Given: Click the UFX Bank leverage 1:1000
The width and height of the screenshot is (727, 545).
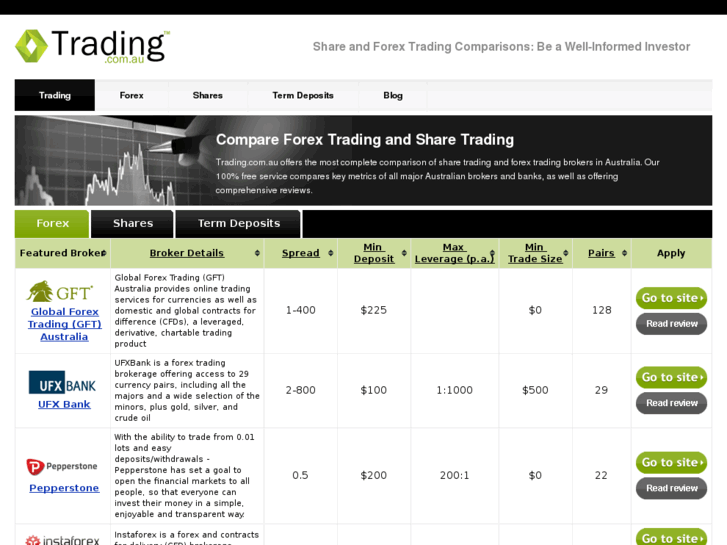Looking at the screenshot, I should (x=454, y=390).
